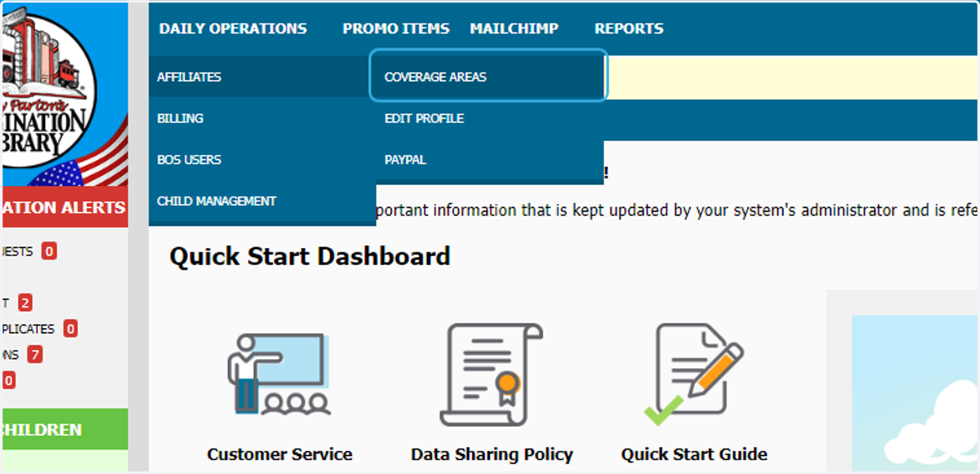Open the Promo Items menu

click(x=396, y=29)
